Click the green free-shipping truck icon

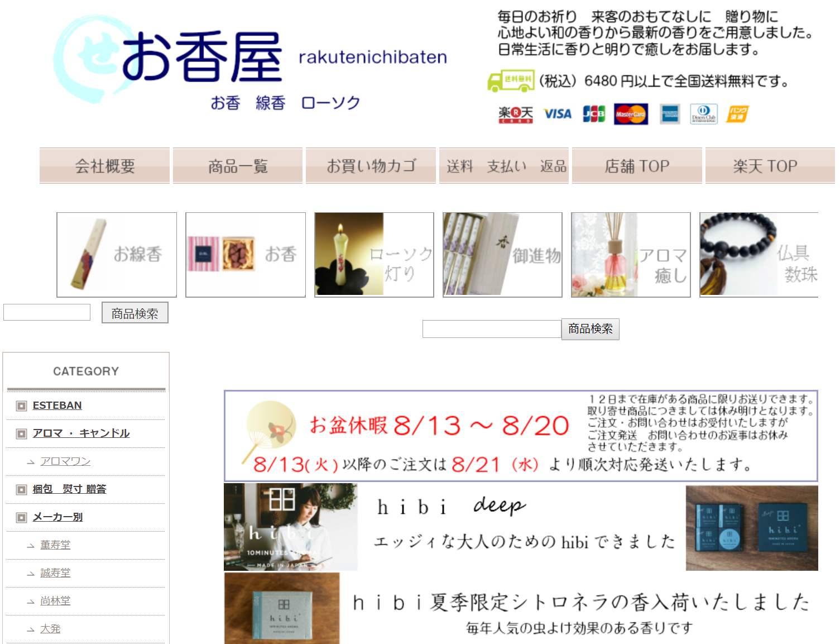coord(510,81)
